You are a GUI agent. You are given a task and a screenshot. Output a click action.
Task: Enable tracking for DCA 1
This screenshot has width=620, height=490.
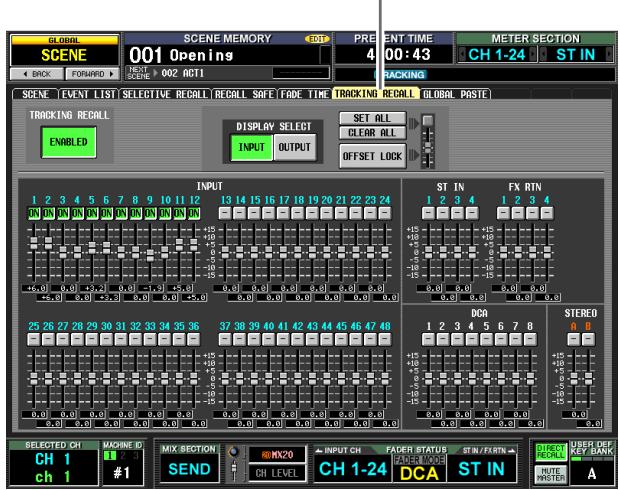click(x=428, y=339)
